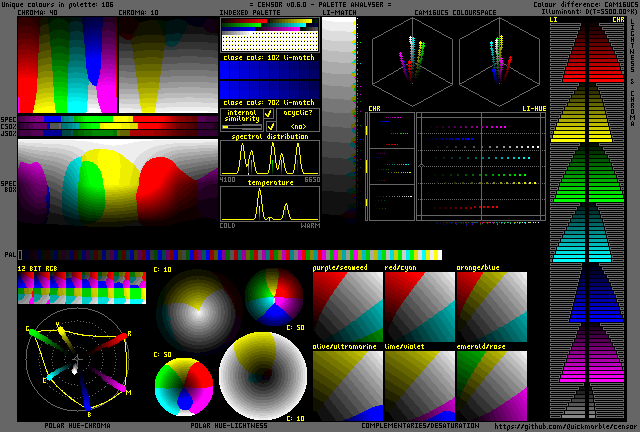Click the temperature curve graph
This screenshot has height=432, width=640.
click(x=269, y=204)
